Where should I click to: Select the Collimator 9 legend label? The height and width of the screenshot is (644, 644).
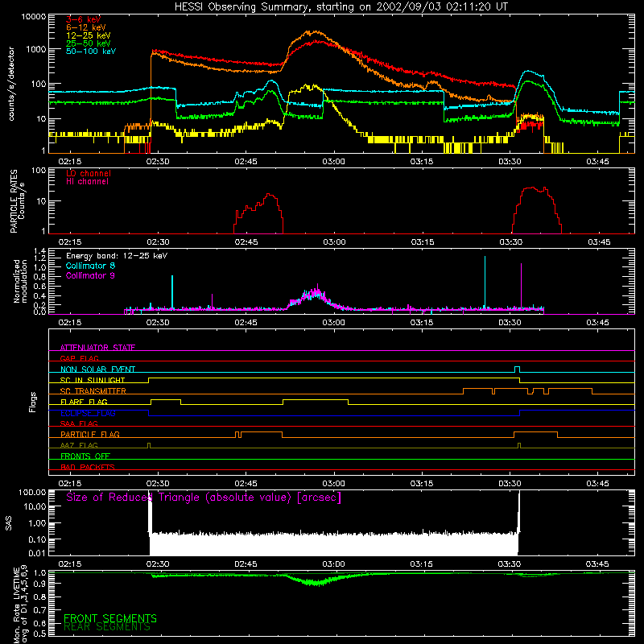(x=90, y=275)
